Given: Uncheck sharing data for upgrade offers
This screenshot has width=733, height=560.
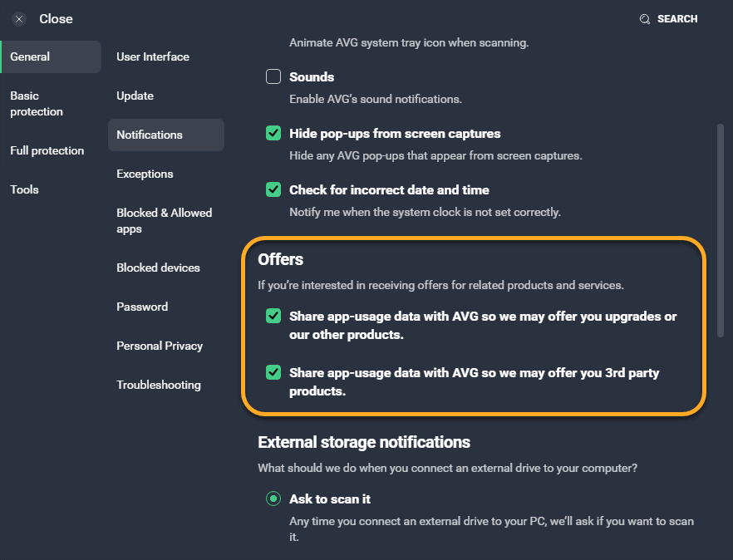Looking at the screenshot, I should point(273,317).
